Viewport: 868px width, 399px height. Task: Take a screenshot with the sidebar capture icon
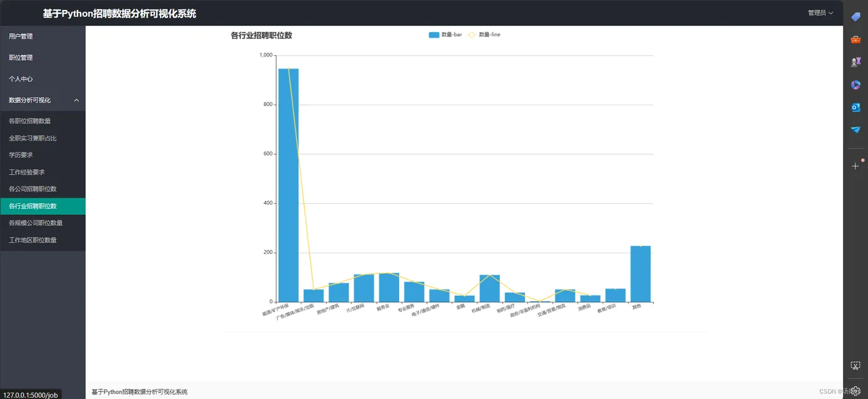[856, 366]
